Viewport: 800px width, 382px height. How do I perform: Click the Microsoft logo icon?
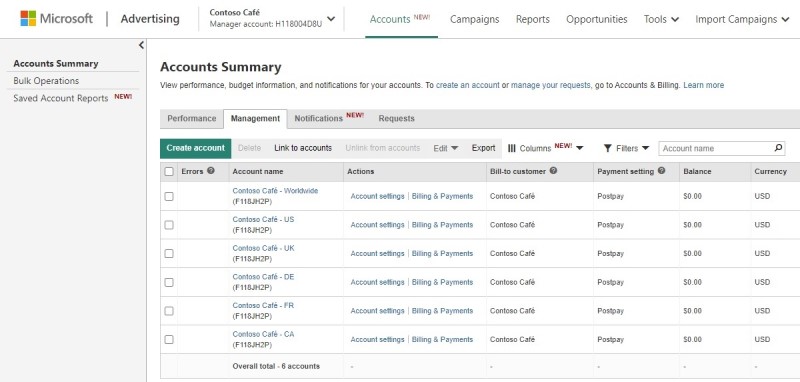[28, 18]
